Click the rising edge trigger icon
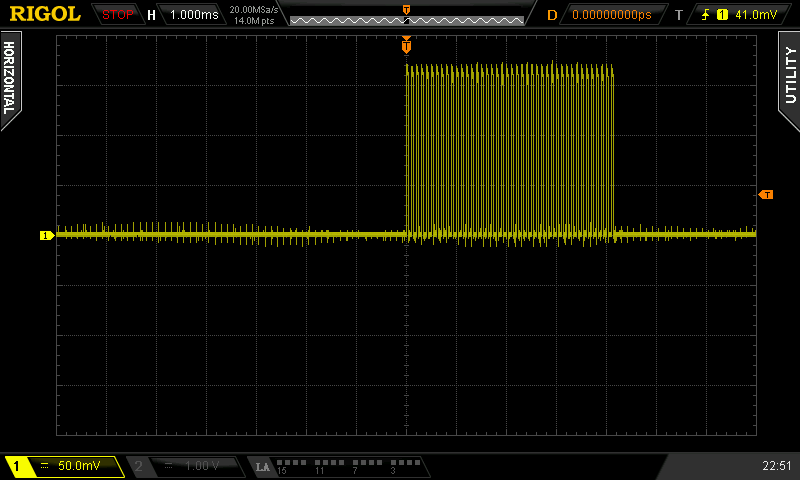 point(706,14)
